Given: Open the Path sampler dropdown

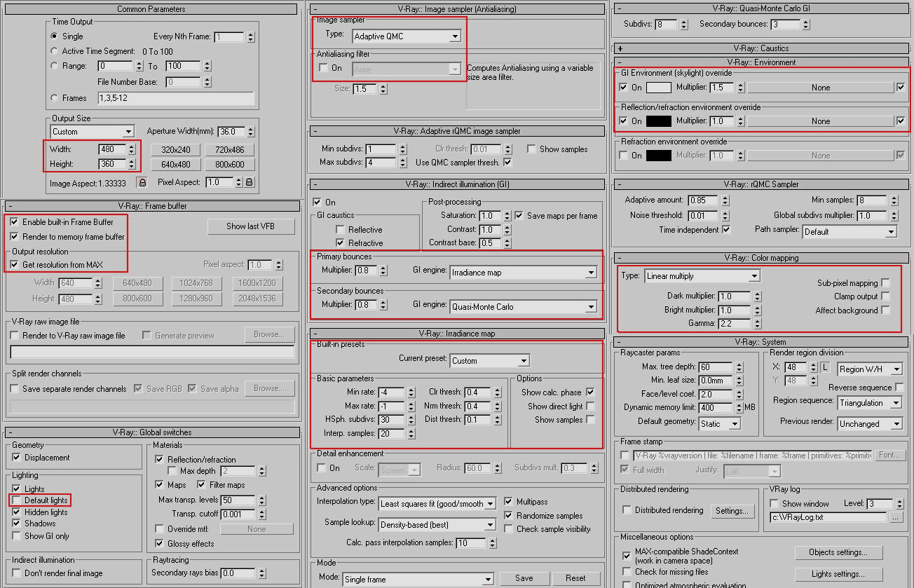Looking at the screenshot, I should tap(850, 231).
